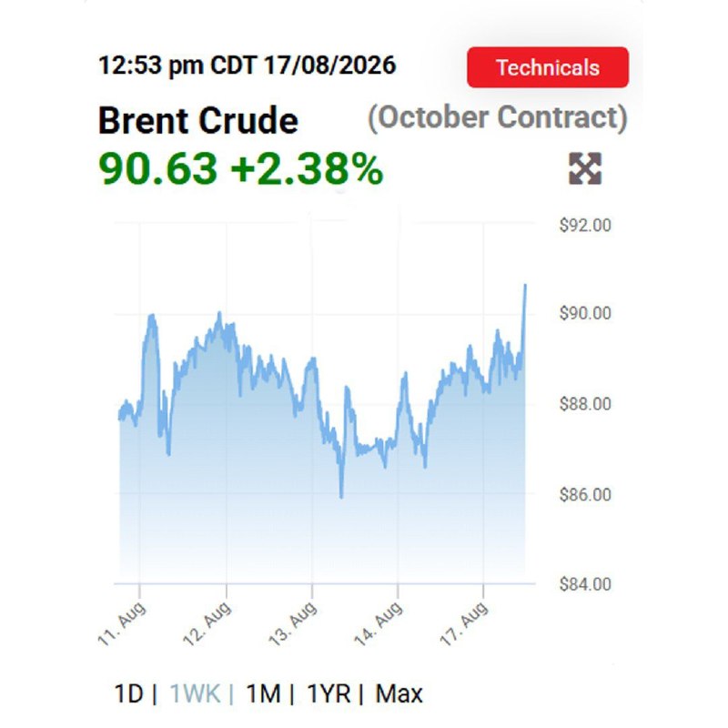Click the 90.63 price value
728x728 pixels.
pyautogui.click(x=157, y=168)
